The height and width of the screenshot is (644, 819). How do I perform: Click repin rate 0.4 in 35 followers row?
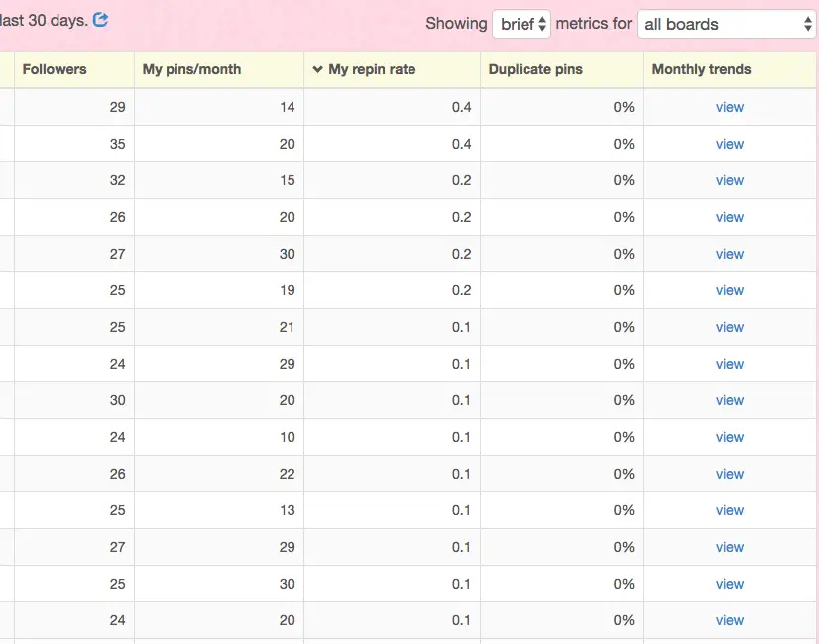tap(461, 144)
